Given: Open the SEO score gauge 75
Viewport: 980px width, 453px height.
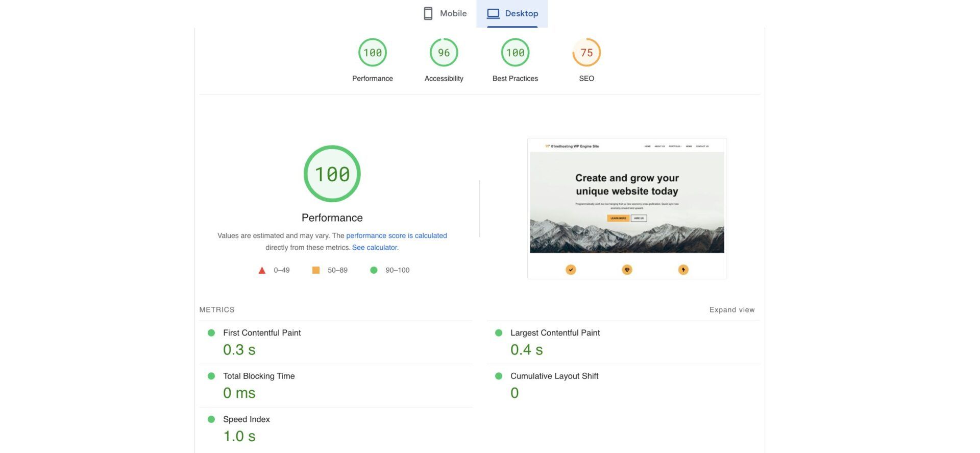Looking at the screenshot, I should [x=586, y=53].
